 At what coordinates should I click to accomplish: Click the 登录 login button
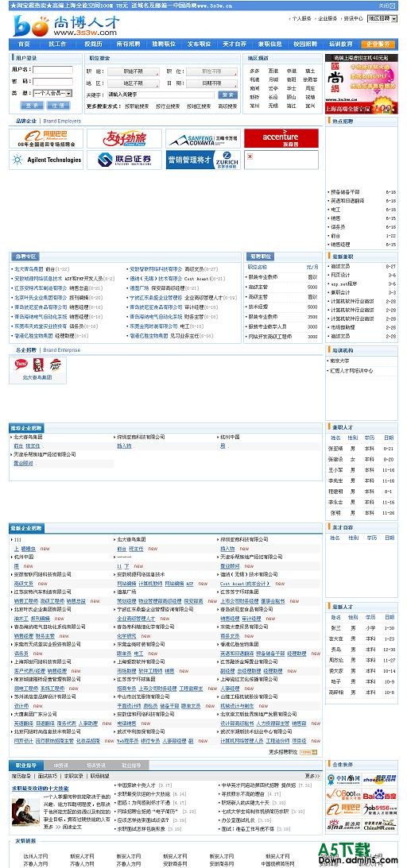[x=30, y=105]
